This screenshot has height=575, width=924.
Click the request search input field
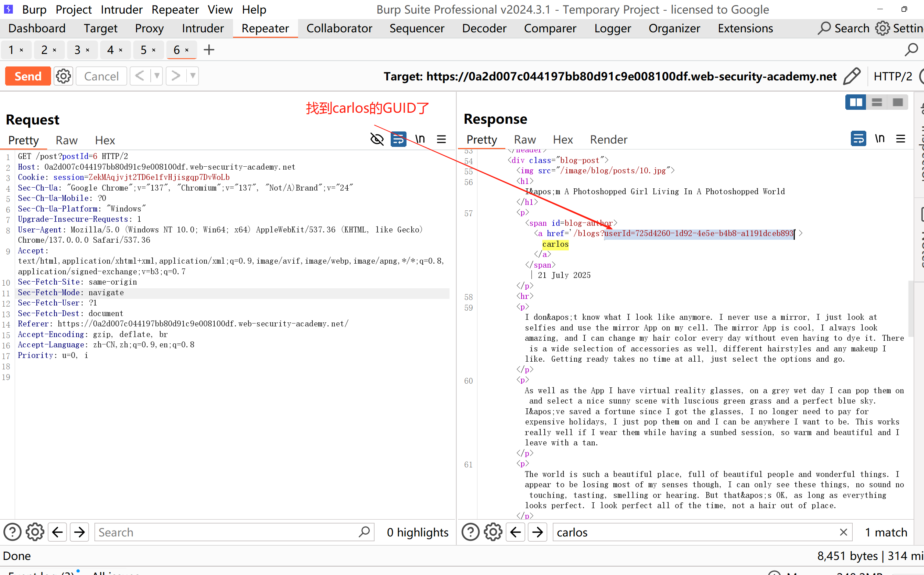pyautogui.click(x=226, y=532)
